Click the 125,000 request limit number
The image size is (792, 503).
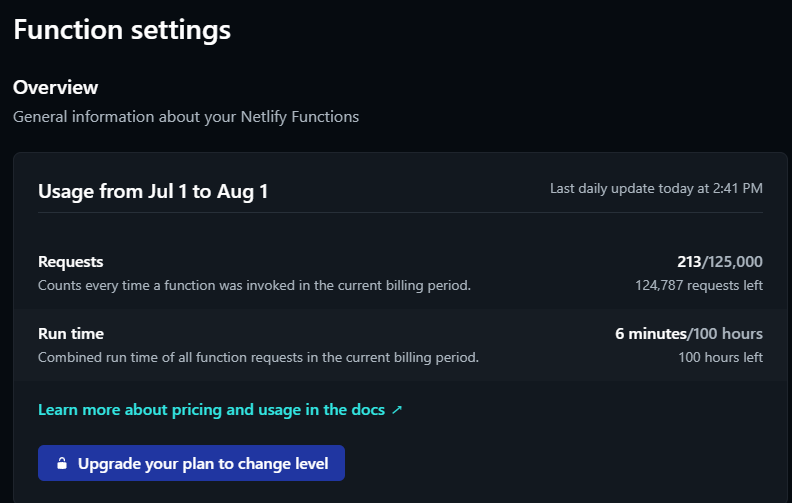coord(735,262)
